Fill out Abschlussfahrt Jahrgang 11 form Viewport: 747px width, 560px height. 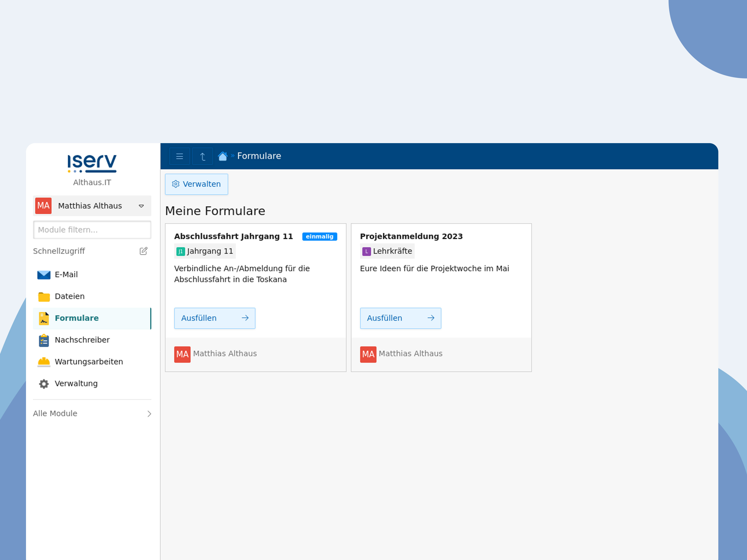[215, 318]
